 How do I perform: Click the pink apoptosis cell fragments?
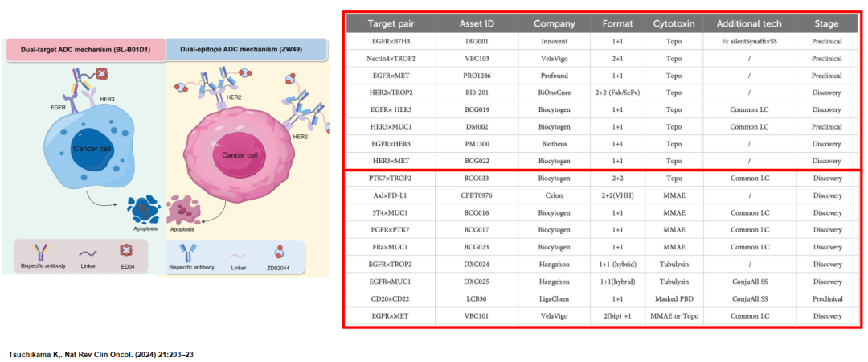click(184, 210)
